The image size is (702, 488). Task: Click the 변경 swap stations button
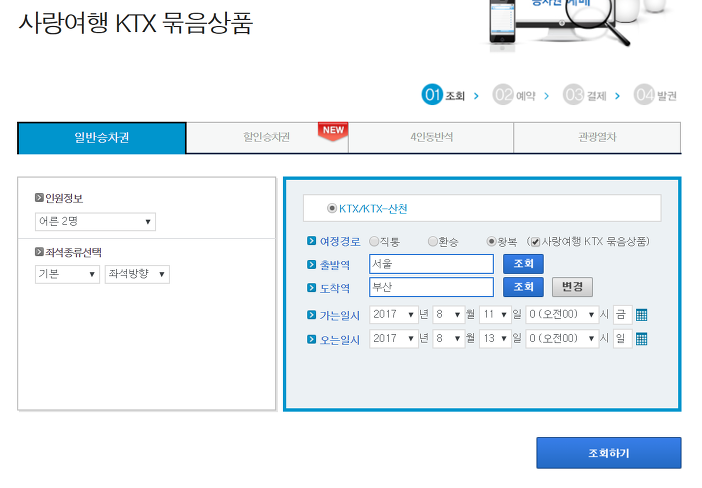tap(572, 287)
